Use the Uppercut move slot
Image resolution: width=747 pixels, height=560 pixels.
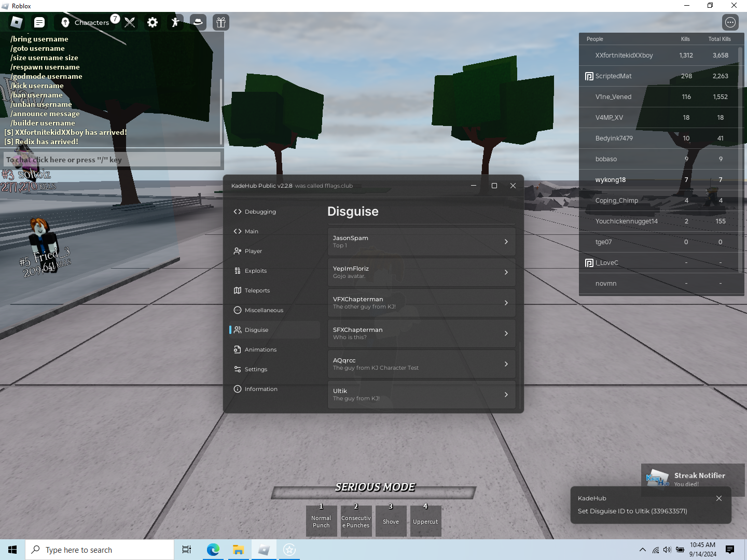click(x=425, y=521)
